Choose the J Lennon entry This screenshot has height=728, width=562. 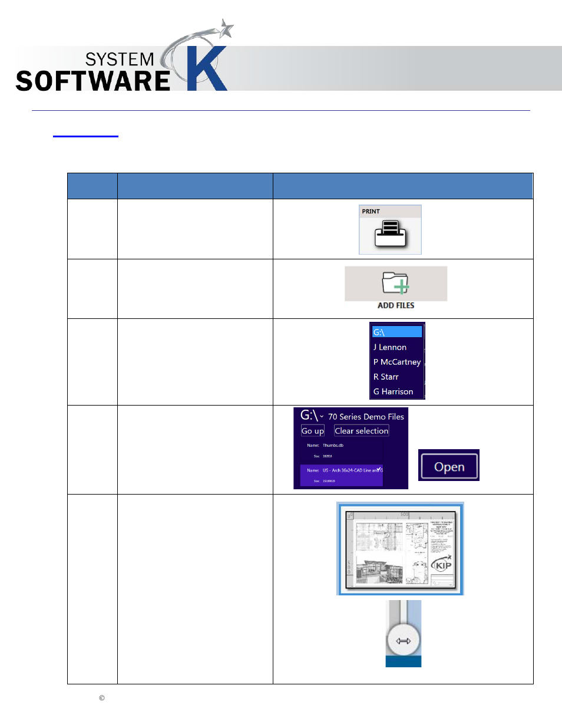390,347
